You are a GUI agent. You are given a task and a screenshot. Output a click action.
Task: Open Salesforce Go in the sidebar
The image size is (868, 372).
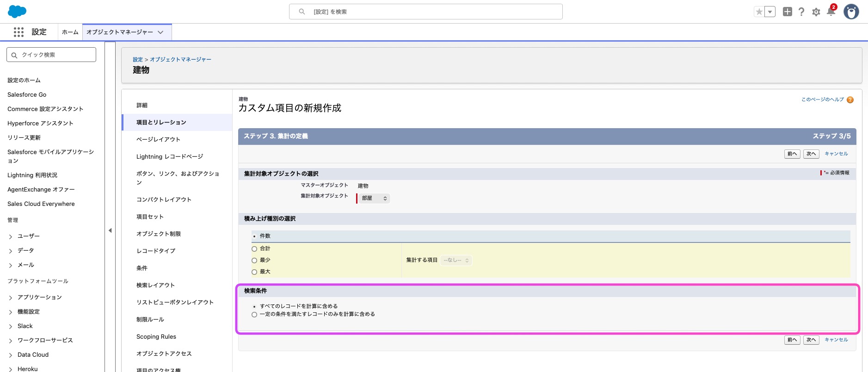27,95
